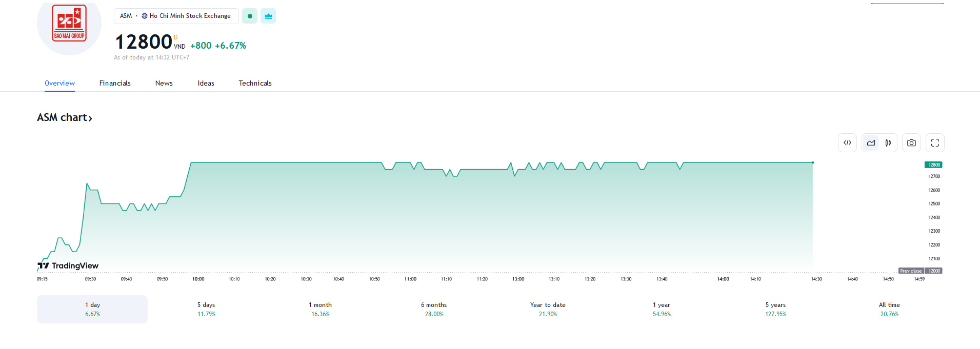The height and width of the screenshot is (349, 980).
Task: Click the delayed data D indicator
Action: point(176,37)
